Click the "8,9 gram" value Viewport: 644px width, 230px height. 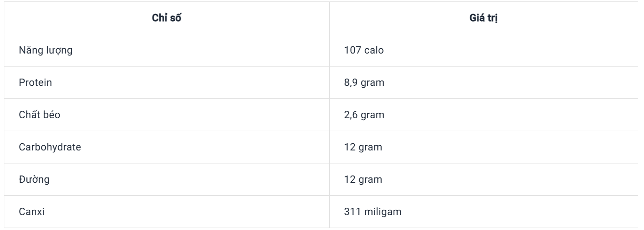[x=364, y=82]
